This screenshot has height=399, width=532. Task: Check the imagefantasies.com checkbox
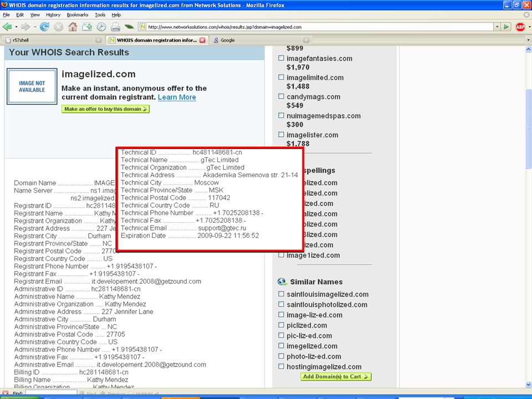(281, 58)
